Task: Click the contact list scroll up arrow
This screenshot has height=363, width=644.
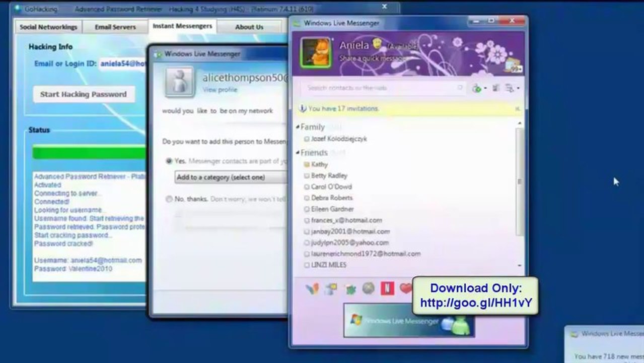Action: 520,124
